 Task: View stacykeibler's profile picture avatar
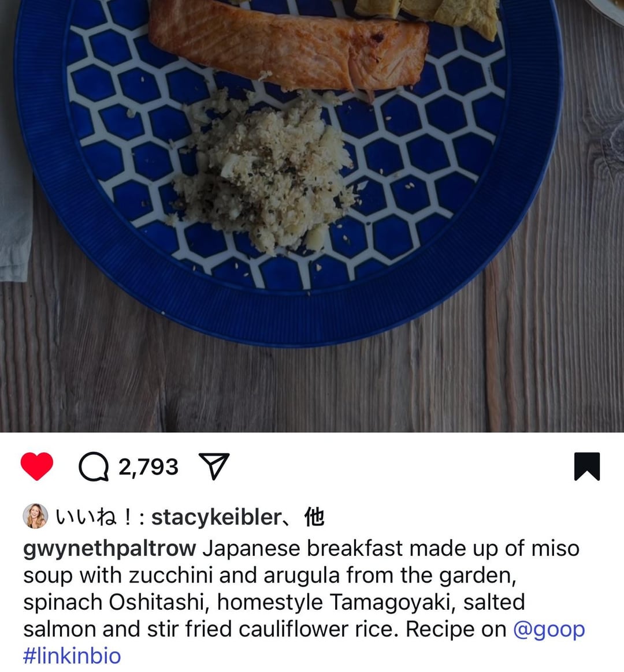(x=35, y=516)
